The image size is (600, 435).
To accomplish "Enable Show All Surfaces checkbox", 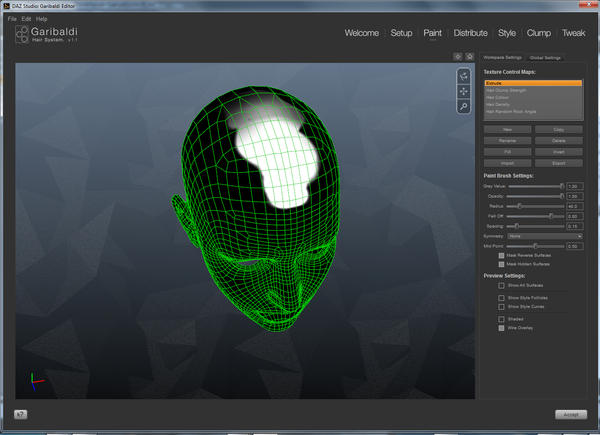I will point(501,285).
